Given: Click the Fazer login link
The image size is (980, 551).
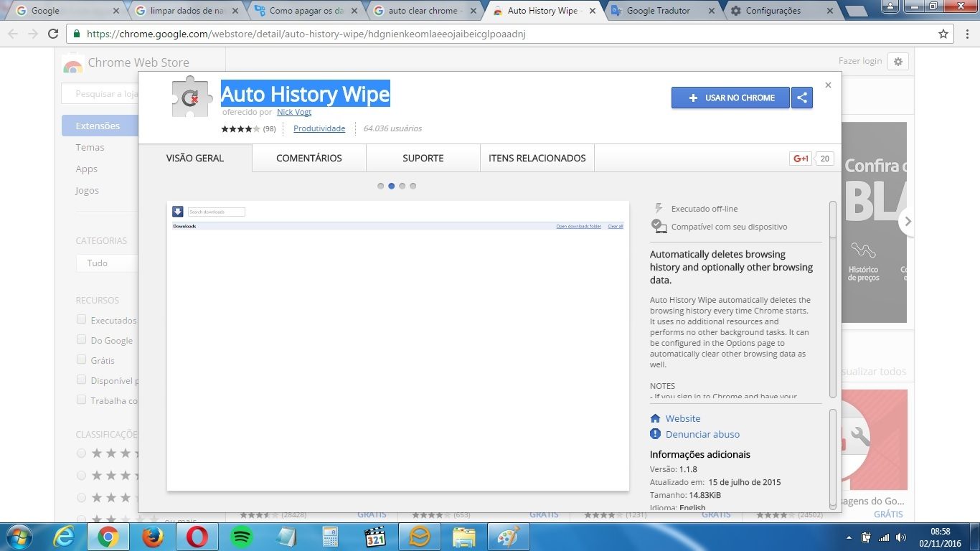Looking at the screenshot, I should pyautogui.click(x=860, y=61).
